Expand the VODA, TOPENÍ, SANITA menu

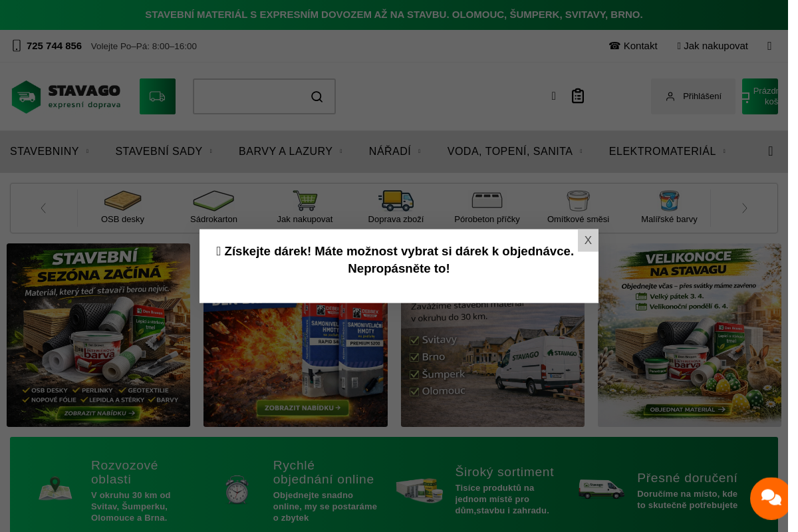pos(509,152)
